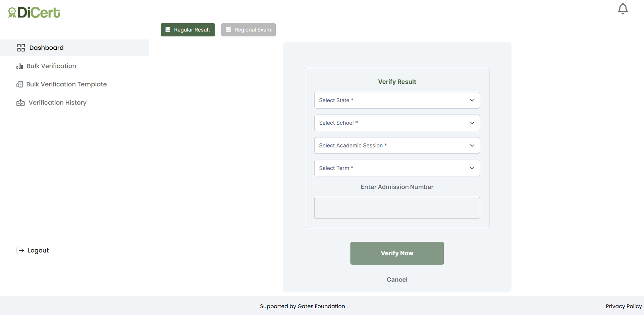Open the Select State dropdown
Image resolution: width=644 pixels, height=315 pixels.
coord(397,100)
